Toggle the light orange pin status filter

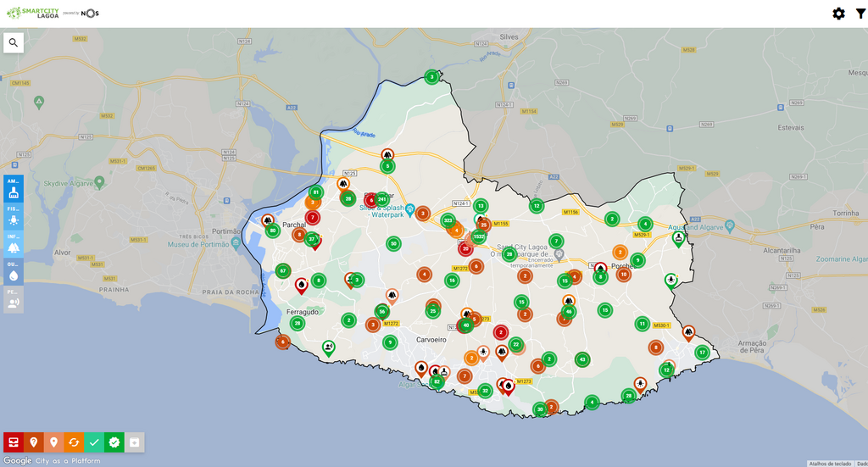click(x=53, y=442)
